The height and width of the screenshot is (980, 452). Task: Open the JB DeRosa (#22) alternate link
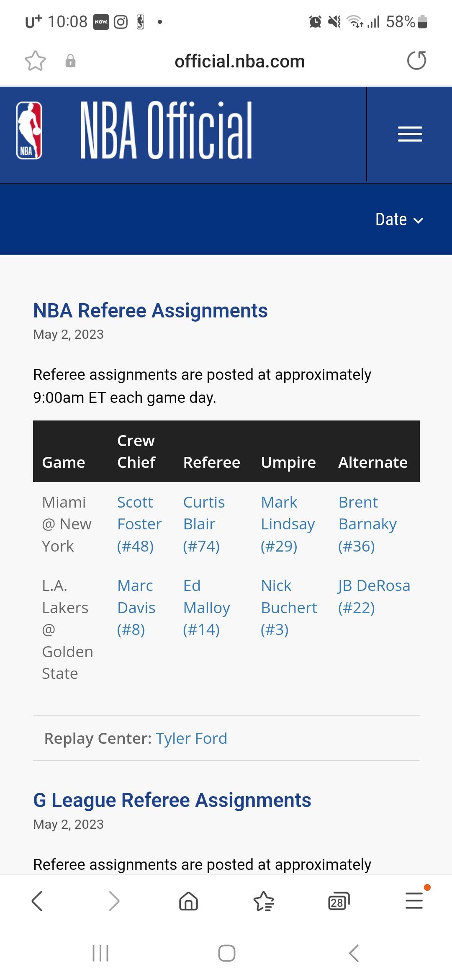point(374,596)
